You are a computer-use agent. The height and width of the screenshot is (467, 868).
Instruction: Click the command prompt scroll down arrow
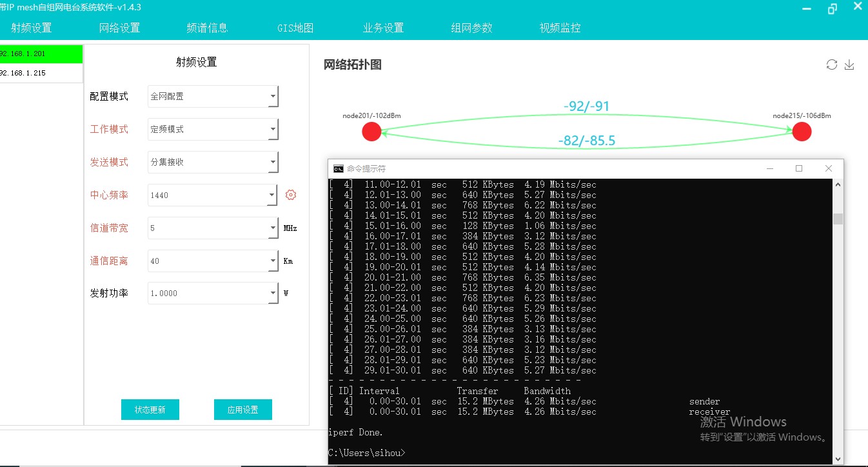click(x=838, y=459)
